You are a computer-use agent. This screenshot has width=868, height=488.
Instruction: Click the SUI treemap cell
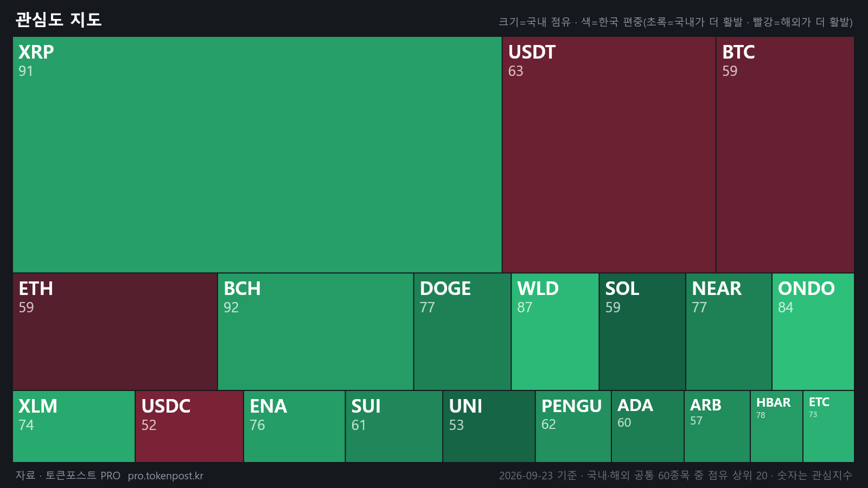coord(394,426)
